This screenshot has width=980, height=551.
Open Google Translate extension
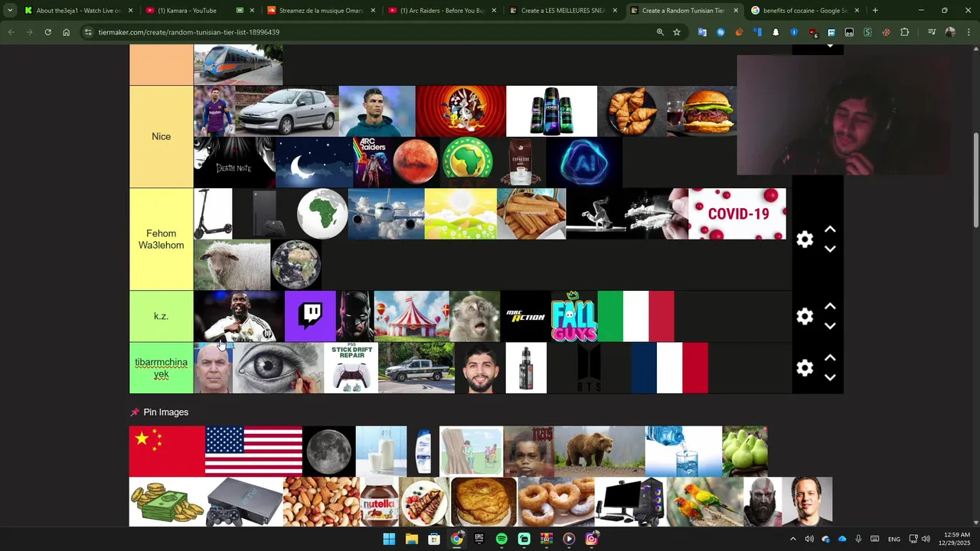[702, 32]
